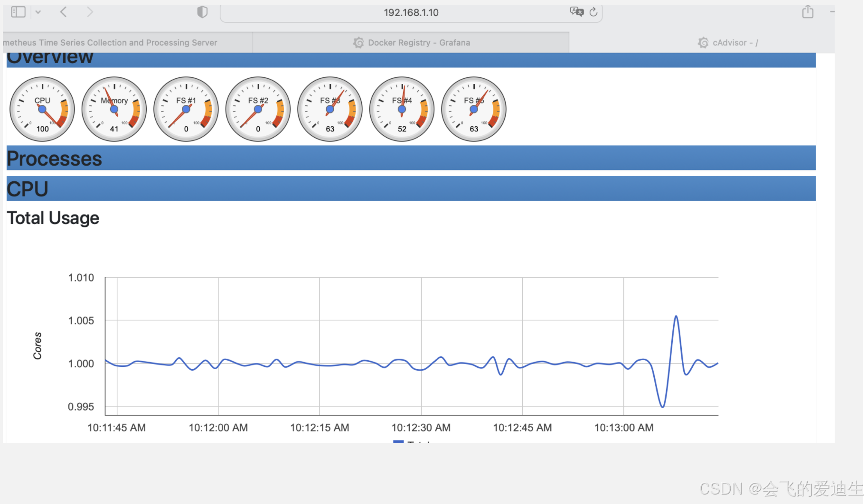866x504 pixels.
Task: Expand the sidebar options chevron
Action: pos(38,12)
